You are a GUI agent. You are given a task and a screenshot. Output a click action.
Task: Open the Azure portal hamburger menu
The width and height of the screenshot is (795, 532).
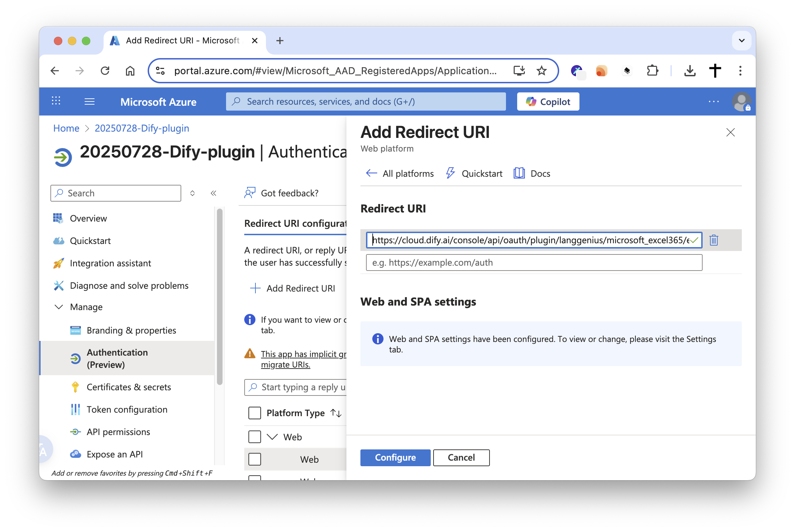[90, 101]
